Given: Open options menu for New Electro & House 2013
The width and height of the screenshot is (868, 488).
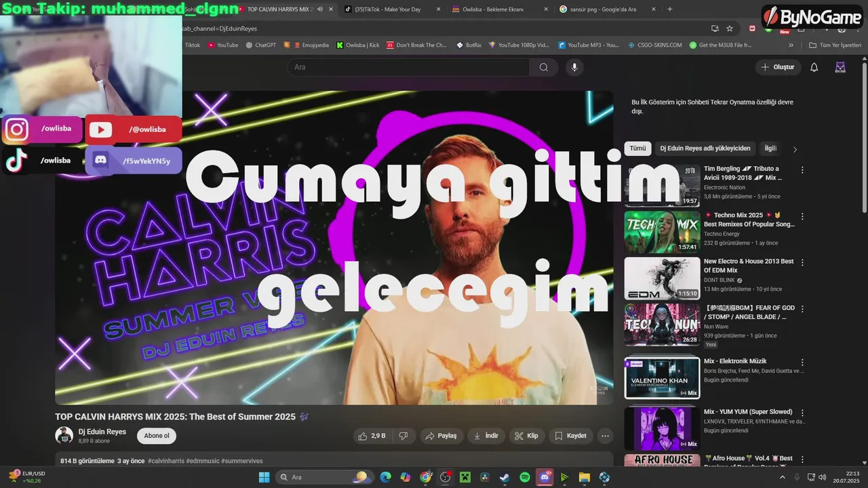Looking at the screenshot, I should point(802,262).
